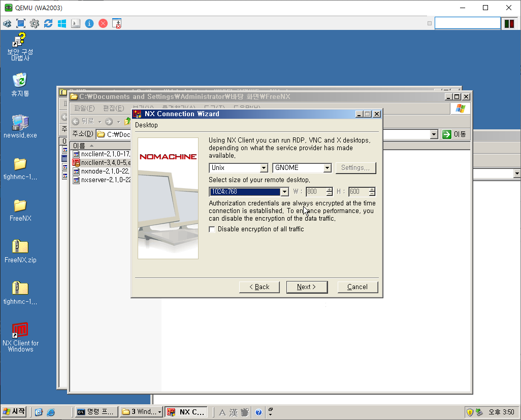
Task: Select nxclient-2.1.0-17 file in list
Action: point(102,154)
